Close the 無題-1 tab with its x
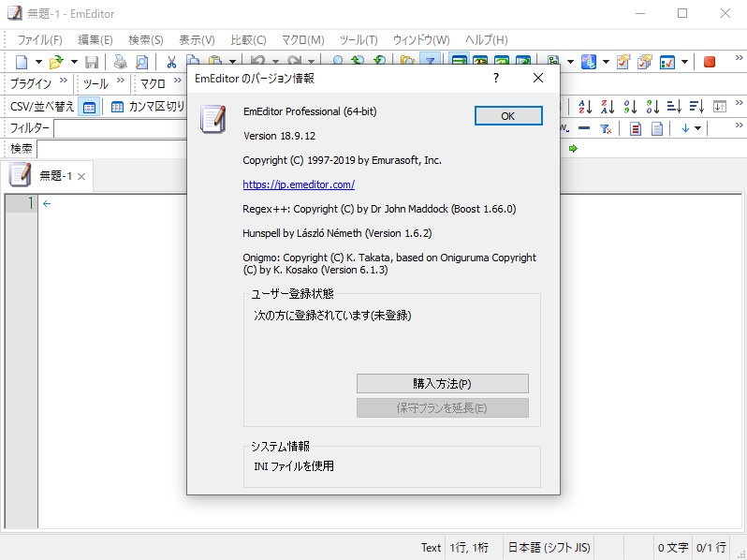 (81, 177)
